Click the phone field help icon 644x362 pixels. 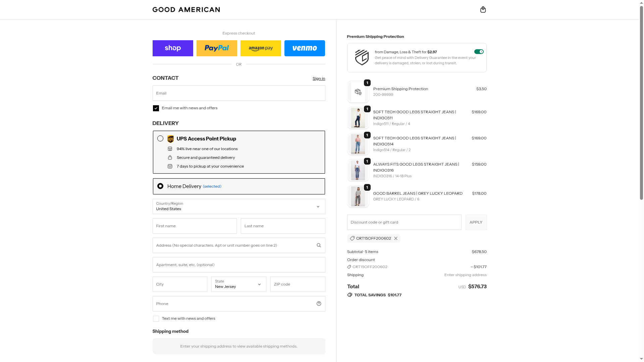319,304
